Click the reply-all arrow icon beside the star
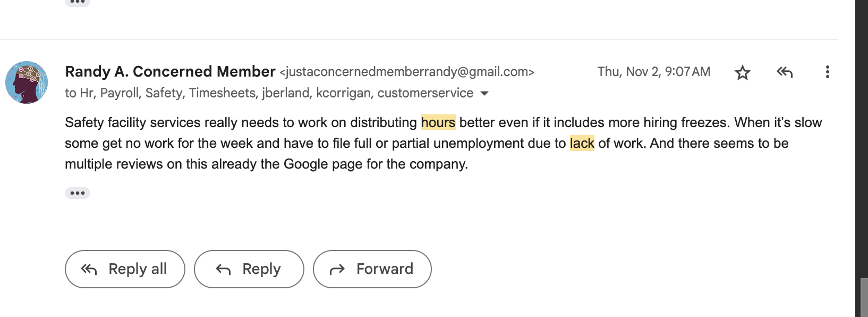The height and width of the screenshot is (317, 868). click(785, 72)
